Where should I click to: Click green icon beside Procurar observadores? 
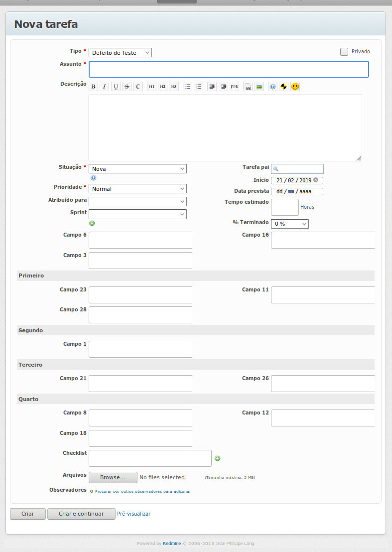click(x=92, y=491)
